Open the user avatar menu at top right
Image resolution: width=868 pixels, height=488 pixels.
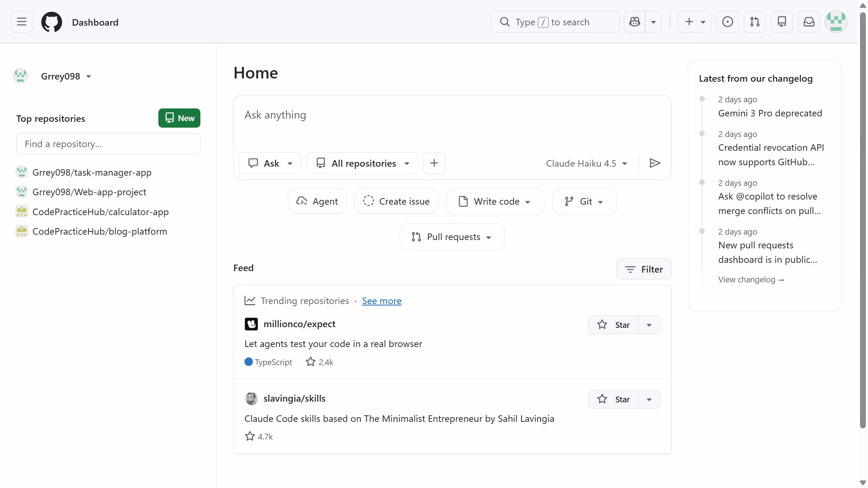click(x=836, y=22)
